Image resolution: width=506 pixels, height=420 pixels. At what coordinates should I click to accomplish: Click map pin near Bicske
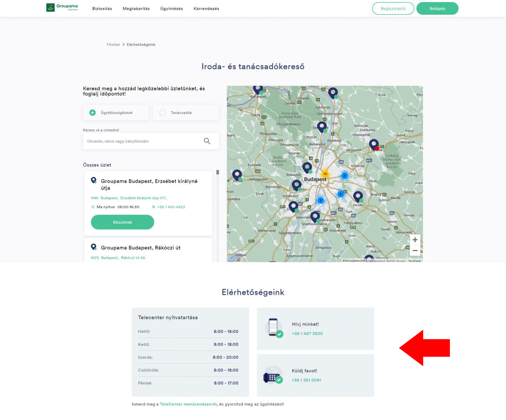click(x=237, y=175)
